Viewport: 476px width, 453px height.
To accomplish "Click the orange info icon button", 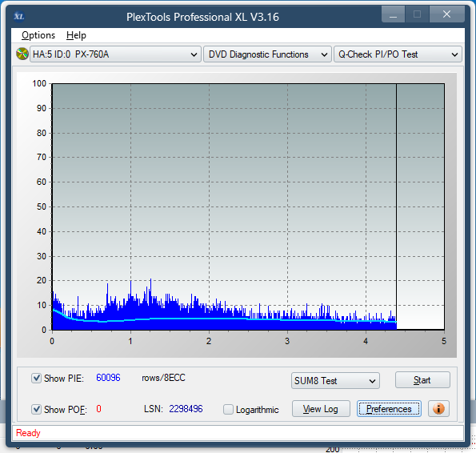I will pyautogui.click(x=438, y=409).
